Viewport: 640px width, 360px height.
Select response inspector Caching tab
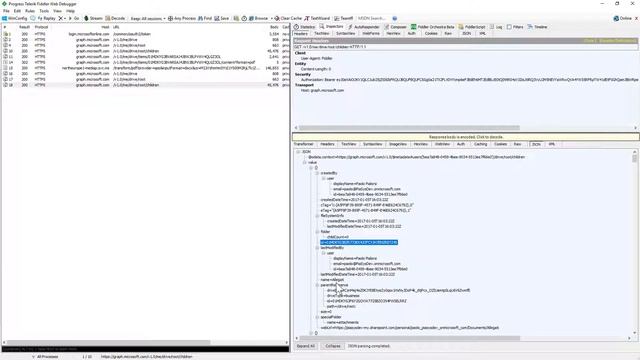pos(480,144)
